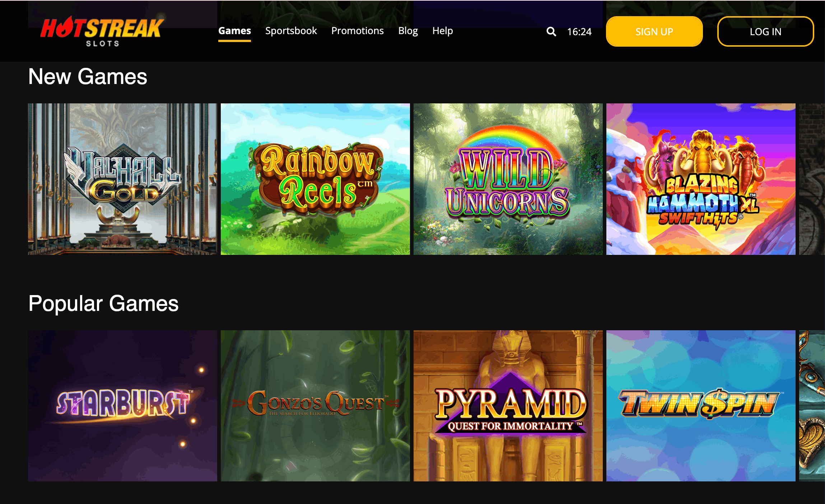Screen dimensions: 825x504
Task: Launch the Rainbow Reels game
Action: [x=315, y=179]
